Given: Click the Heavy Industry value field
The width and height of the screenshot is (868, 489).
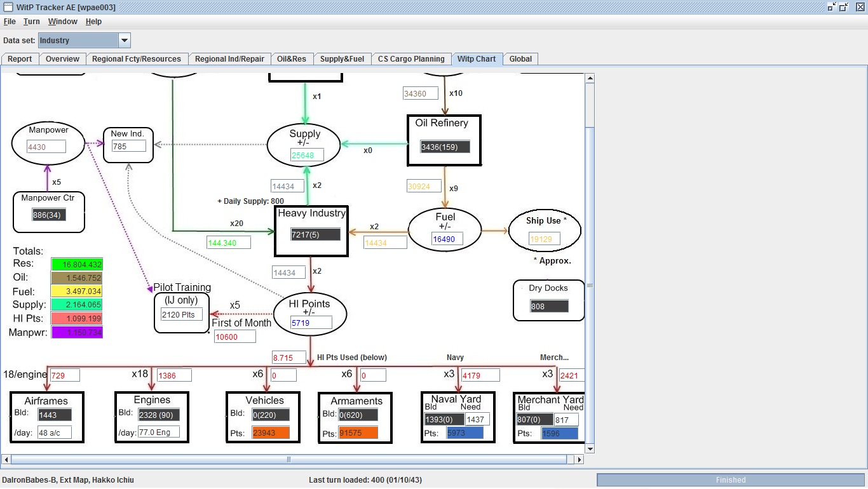Looking at the screenshot, I should click(315, 234).
